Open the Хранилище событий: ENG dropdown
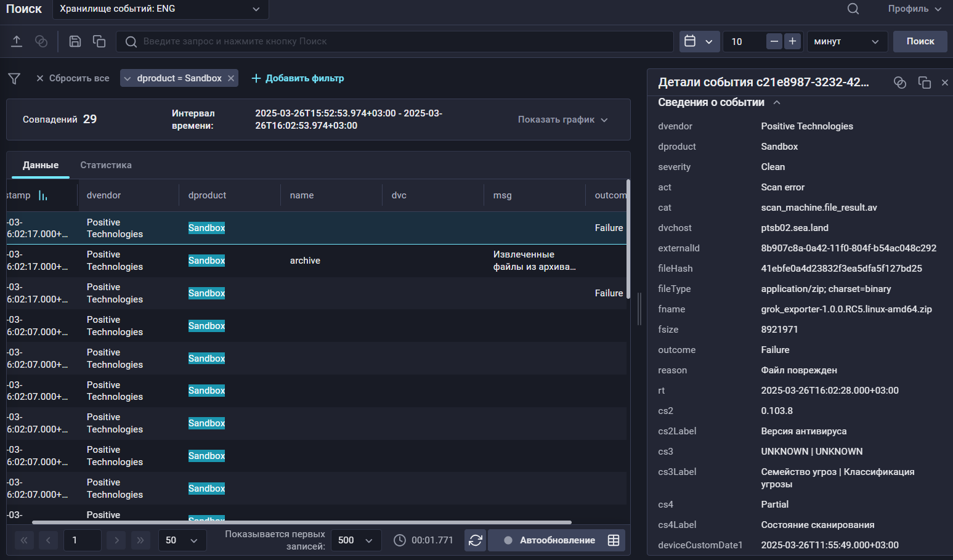The width and height of the screenshot is (953, 560). point(160,9)
